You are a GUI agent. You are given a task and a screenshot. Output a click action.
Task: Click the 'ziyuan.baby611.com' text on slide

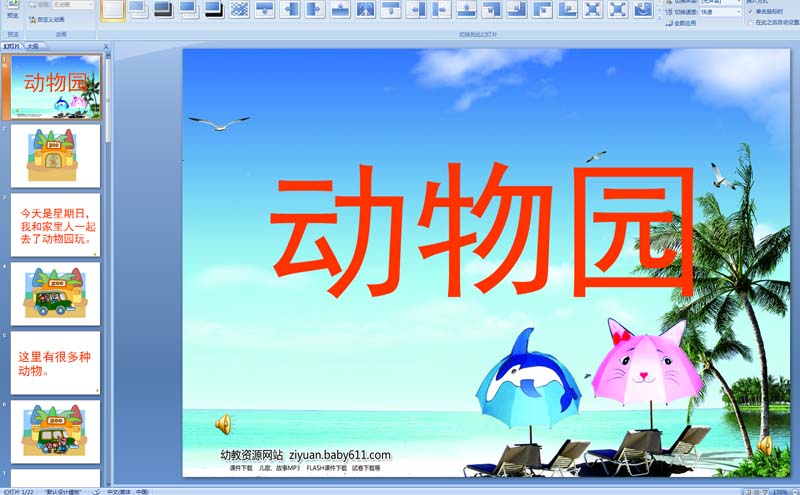340,455
